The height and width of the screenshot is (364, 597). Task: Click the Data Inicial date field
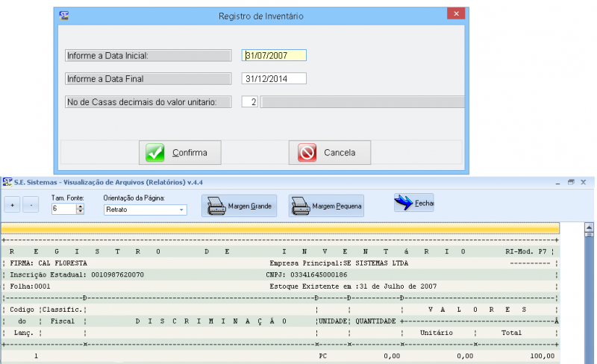[x=274, y=55]
